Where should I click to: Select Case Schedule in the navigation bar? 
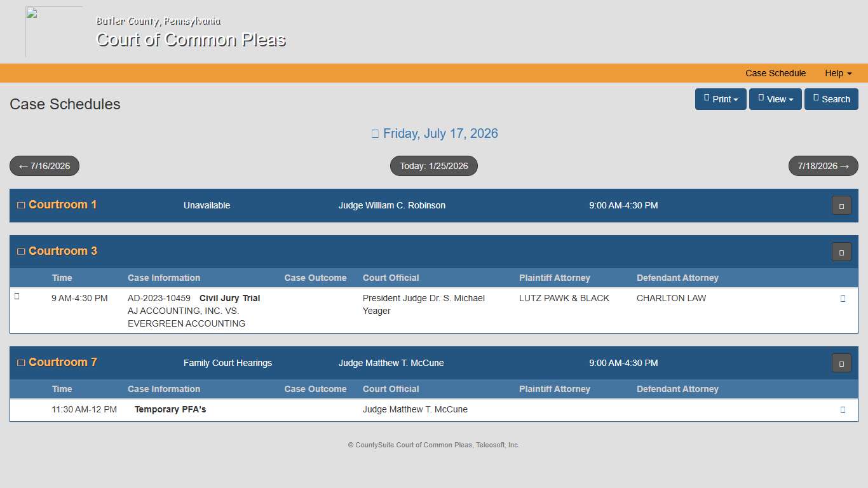point(775,73)
